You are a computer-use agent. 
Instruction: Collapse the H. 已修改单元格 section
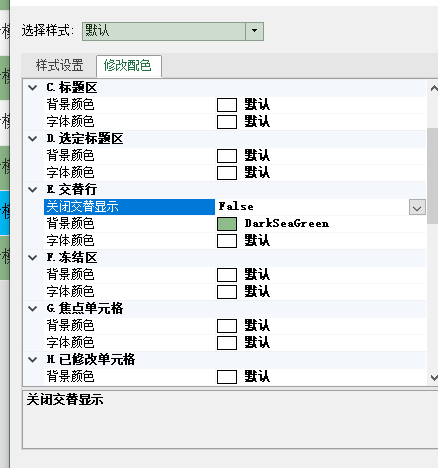click(x=33, y=360)
